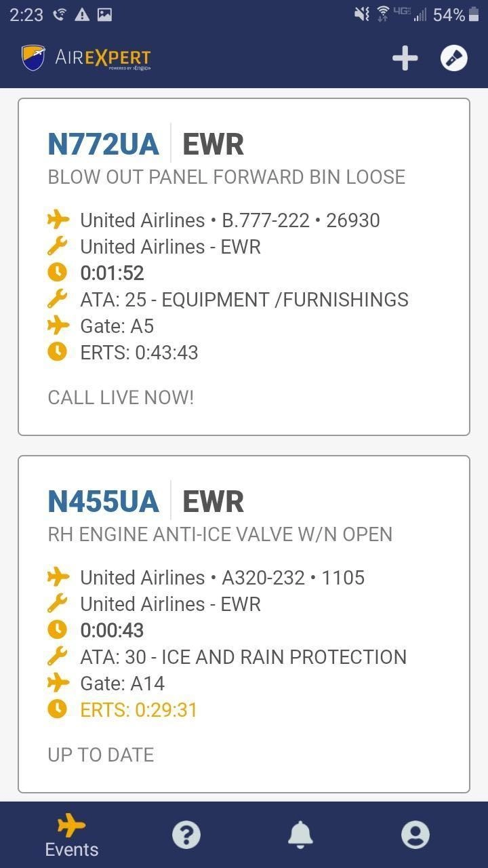Open aircraft N455UA details

click(x=103, y=501)
